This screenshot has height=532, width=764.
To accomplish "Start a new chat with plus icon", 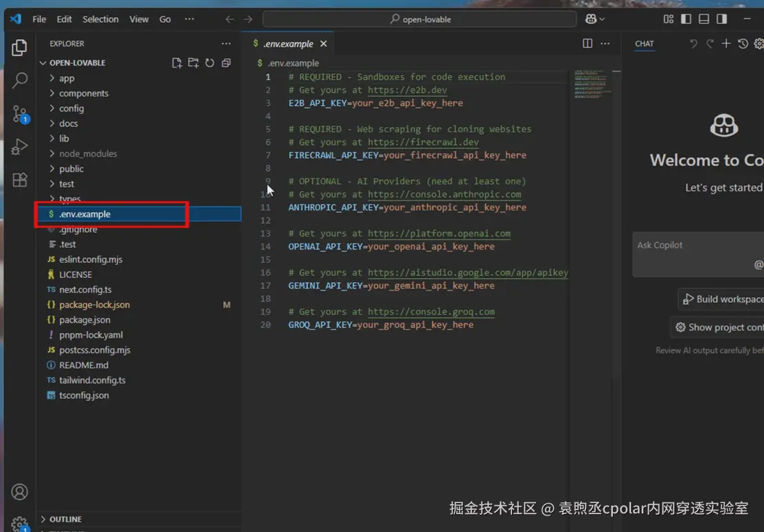I will [x=726, y=43].
